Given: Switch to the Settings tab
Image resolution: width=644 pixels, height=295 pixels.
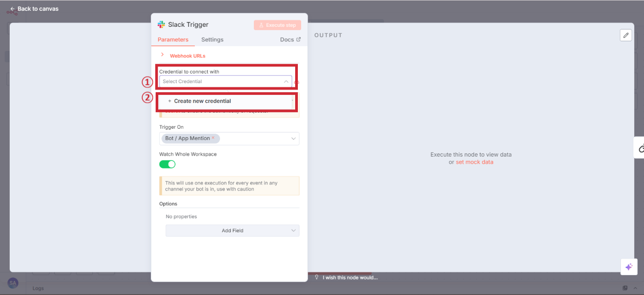Looking at the screenshot, I should click(212, 40).
